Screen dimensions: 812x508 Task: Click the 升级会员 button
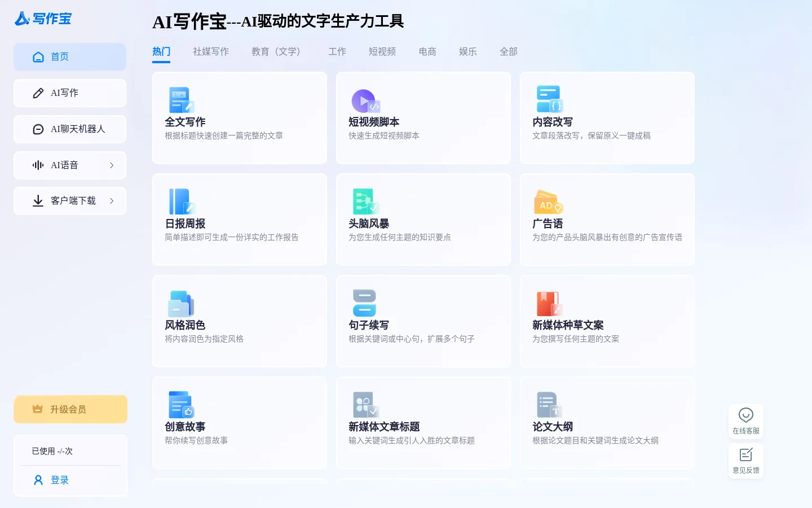tap(70, 409)
